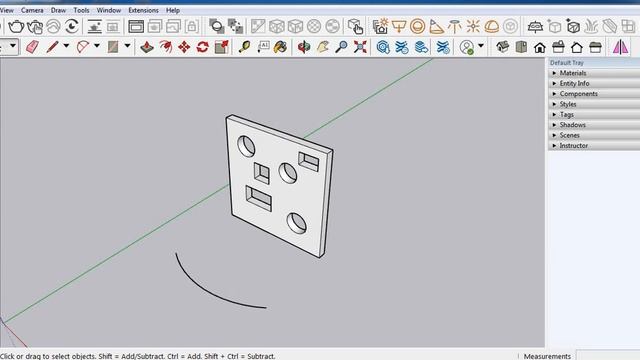Click the user account sign-in icon
Viewport: 640px width, 360px height.
467,47
